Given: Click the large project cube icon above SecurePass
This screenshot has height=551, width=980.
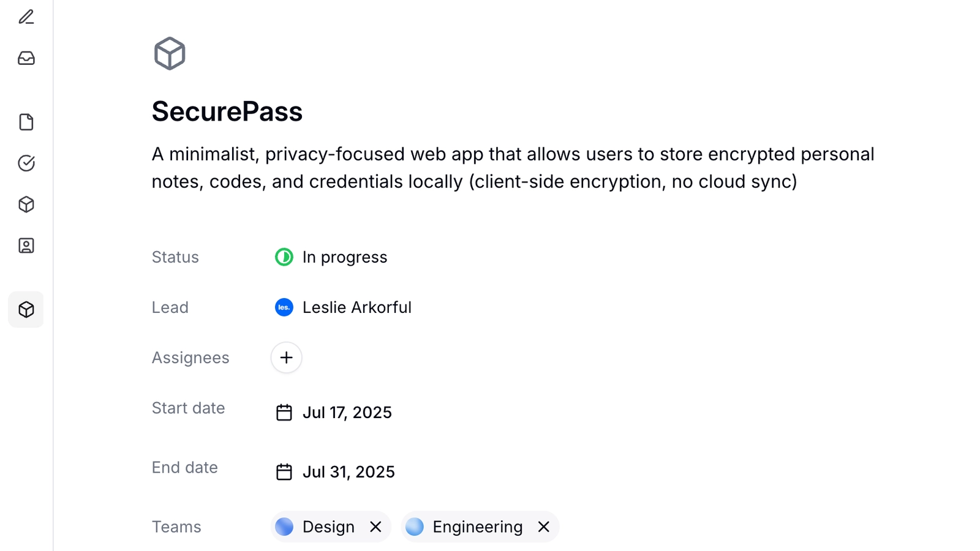Looking at the screenshot, I should [170, 54].
